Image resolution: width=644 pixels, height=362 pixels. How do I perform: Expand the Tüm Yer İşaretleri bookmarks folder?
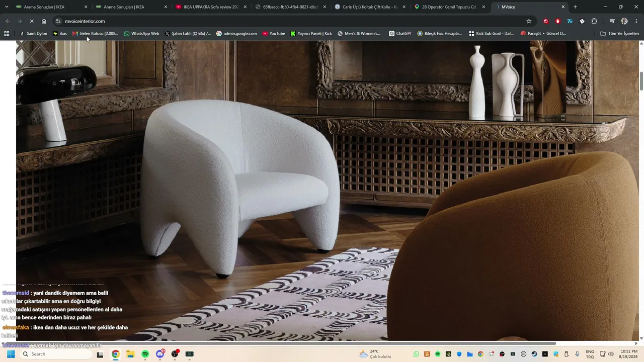[x=619, y=34]
